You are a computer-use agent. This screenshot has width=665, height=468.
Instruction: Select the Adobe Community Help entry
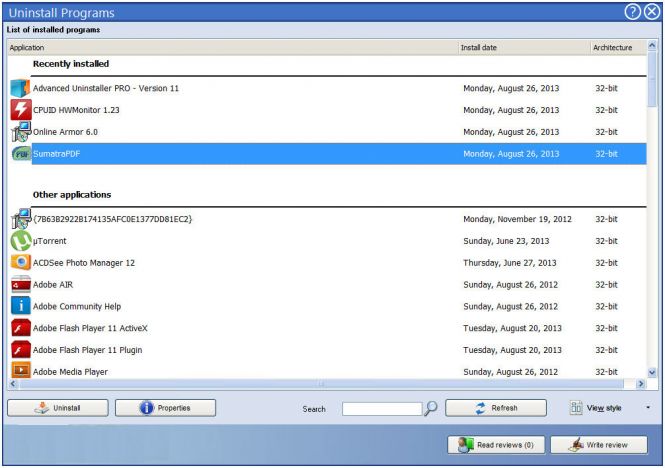[77, 306]
